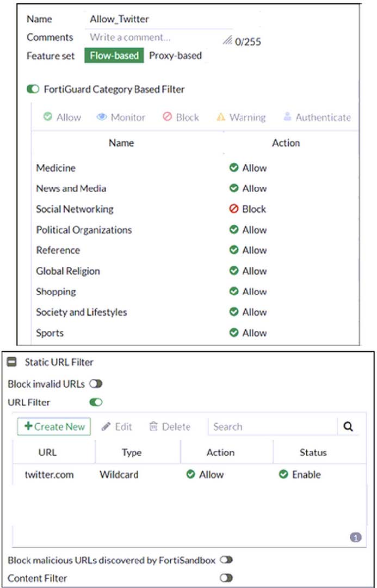Click the Authenticate user icon
This screenshot has width=377, height=588.
[287, 117]
